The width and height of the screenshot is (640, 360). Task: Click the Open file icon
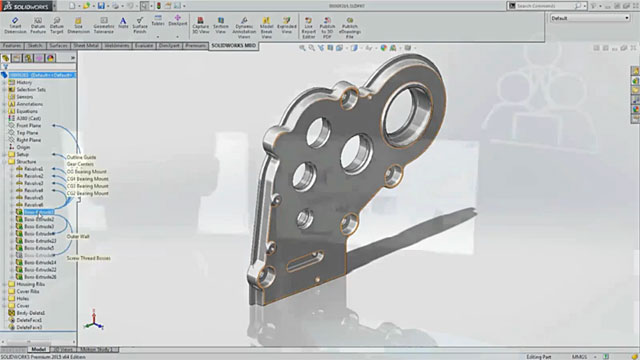[86, 6]
